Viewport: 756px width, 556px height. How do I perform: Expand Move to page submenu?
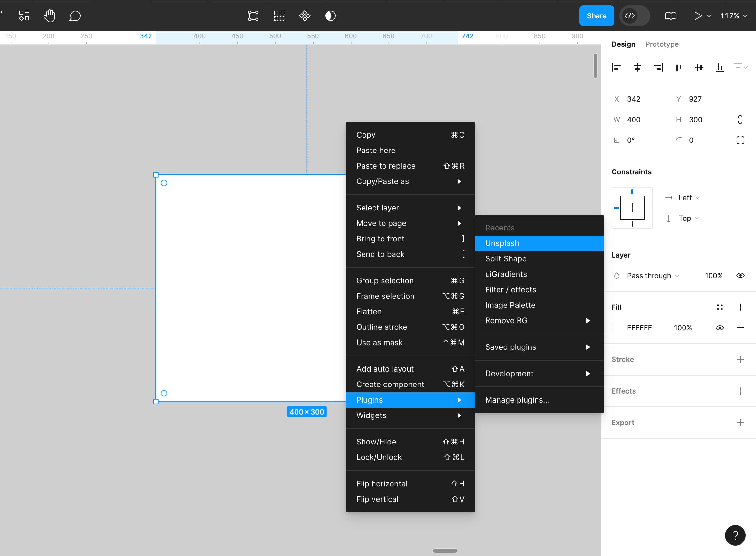tap(410, 223)
